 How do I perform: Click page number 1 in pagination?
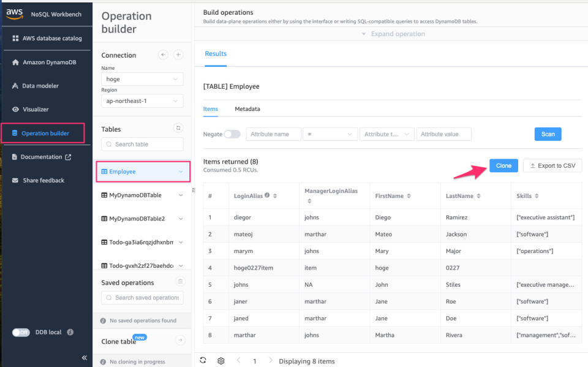(255, 361)
